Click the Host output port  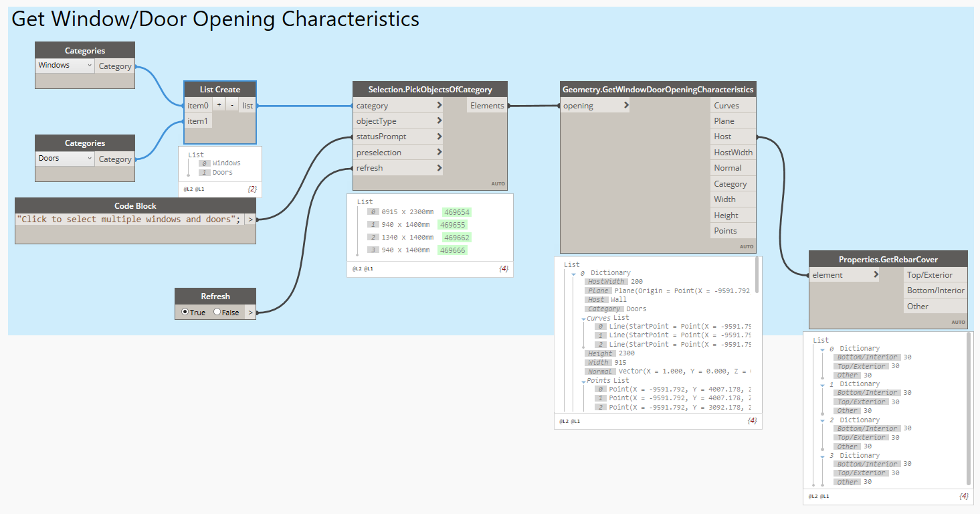pyautogui.click(x=733, y=137)
